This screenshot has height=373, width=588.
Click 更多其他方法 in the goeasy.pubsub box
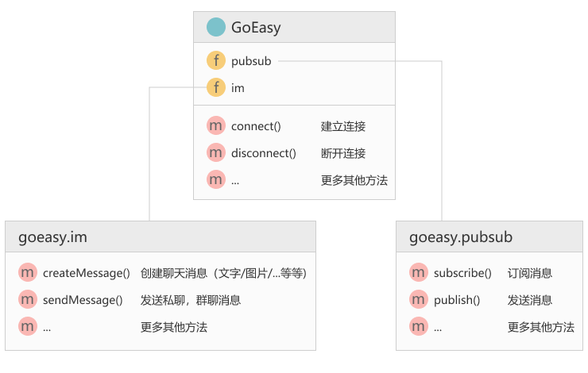pyautogui.click(x=541, y=327)
